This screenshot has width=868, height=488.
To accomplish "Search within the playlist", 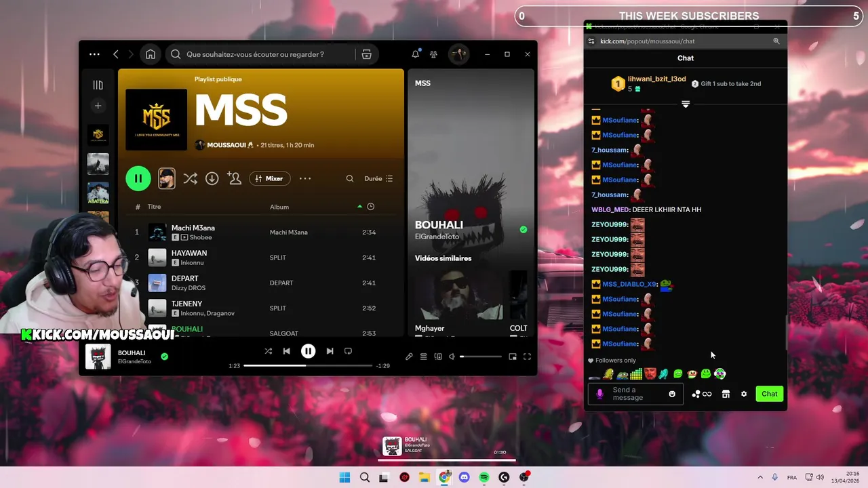I will [350, 178].
